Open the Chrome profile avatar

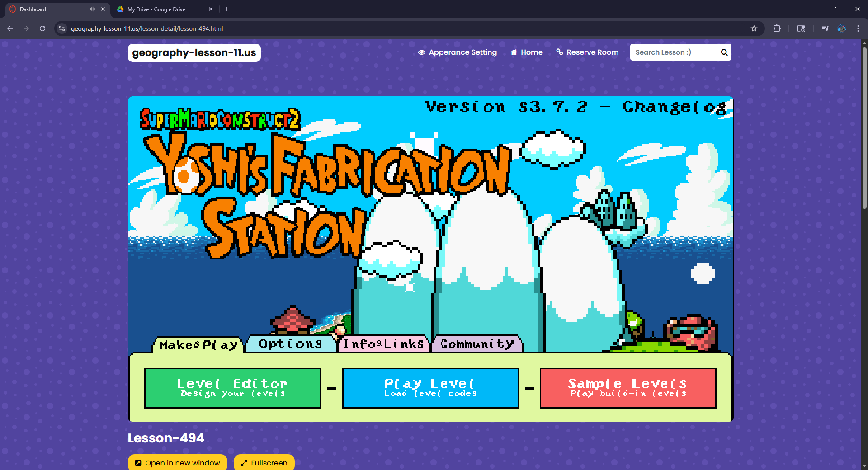coord(842,28)
